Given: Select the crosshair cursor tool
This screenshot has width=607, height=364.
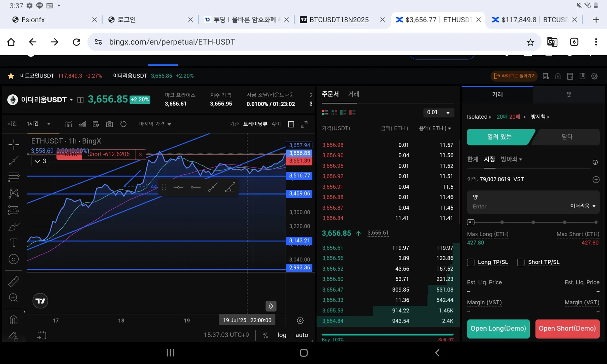Looking at the screenshot, I should pyautogui.click(x=13, y=145).
